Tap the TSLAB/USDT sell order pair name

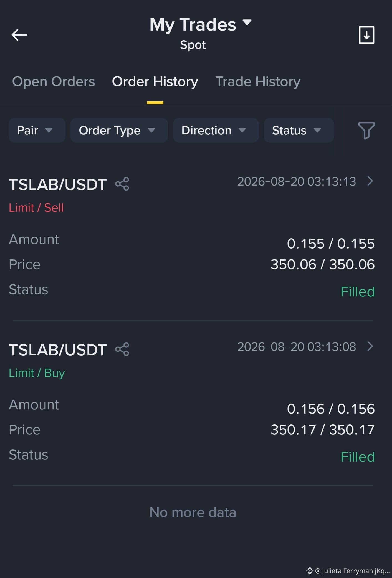click(58, 184)
